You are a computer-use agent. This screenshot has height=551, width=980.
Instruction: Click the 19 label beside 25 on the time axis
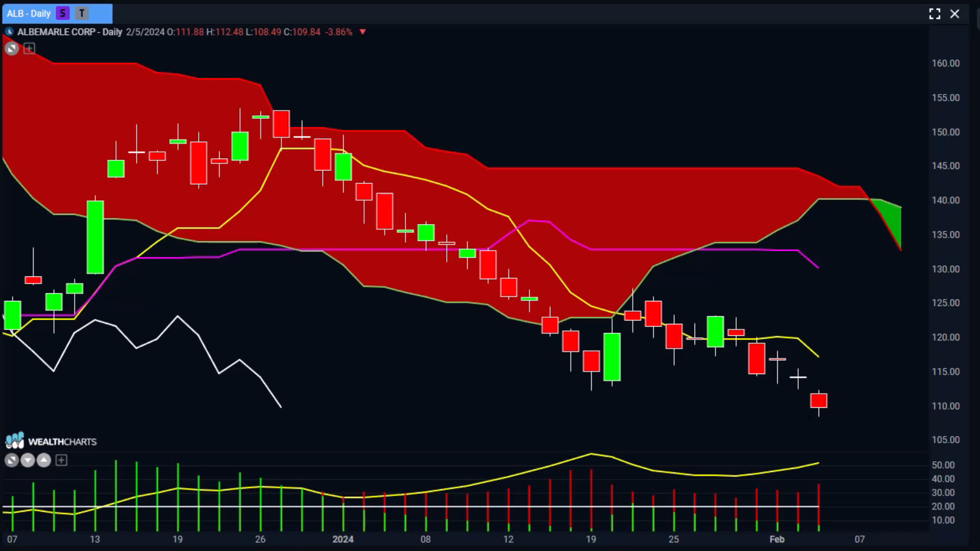tap(591, 539)
